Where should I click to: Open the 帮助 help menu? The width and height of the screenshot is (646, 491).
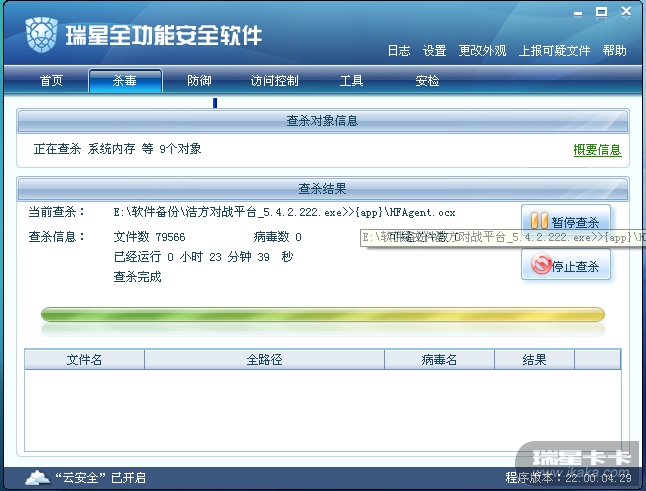614,51
